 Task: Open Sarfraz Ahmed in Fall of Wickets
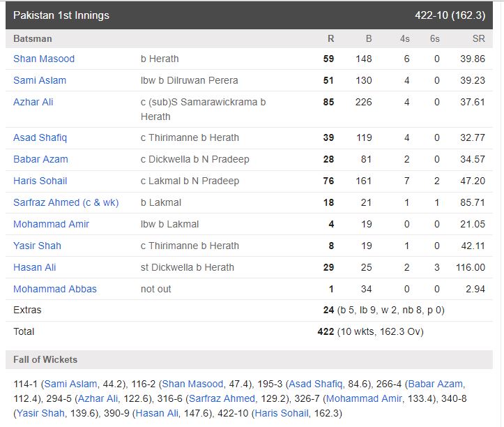click(222, 398)
